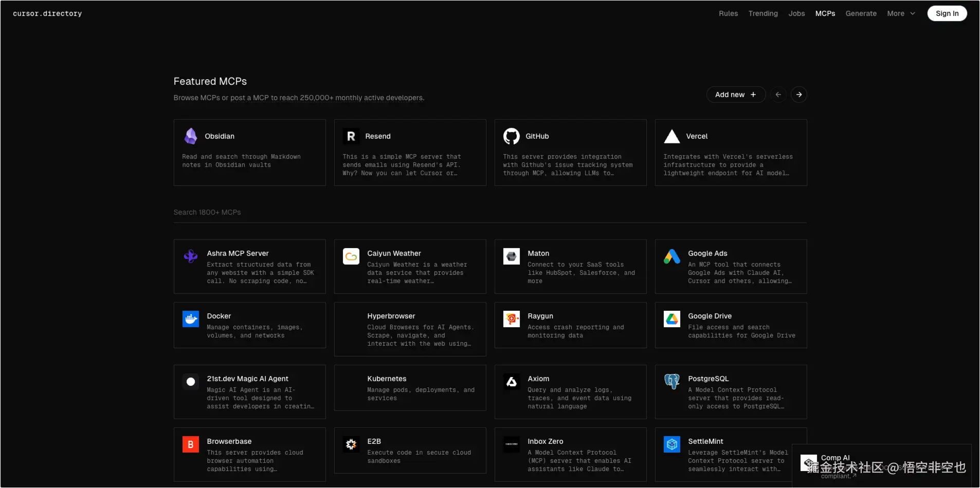Screen dimensions: 980x488
Task: Open the PostgreSQL card title
Action: point(708,379)
